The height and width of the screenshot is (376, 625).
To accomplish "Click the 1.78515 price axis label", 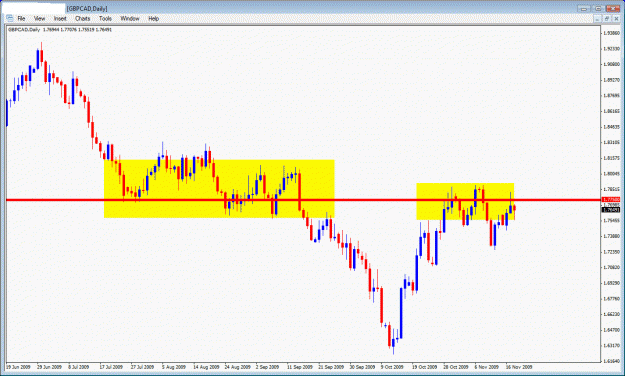I will coord(612,189).
